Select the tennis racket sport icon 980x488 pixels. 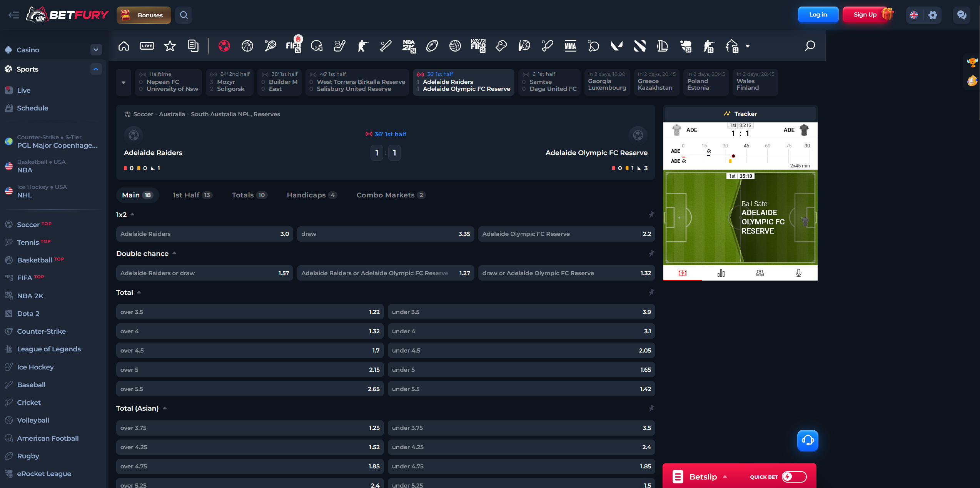click(x=270, y=46)
